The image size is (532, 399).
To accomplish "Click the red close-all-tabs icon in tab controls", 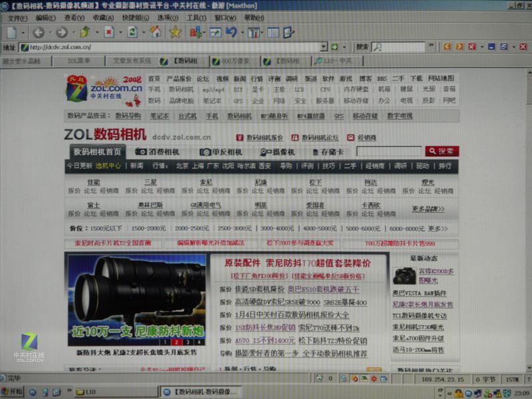I will pyautogui.click(x=472, y=47).
